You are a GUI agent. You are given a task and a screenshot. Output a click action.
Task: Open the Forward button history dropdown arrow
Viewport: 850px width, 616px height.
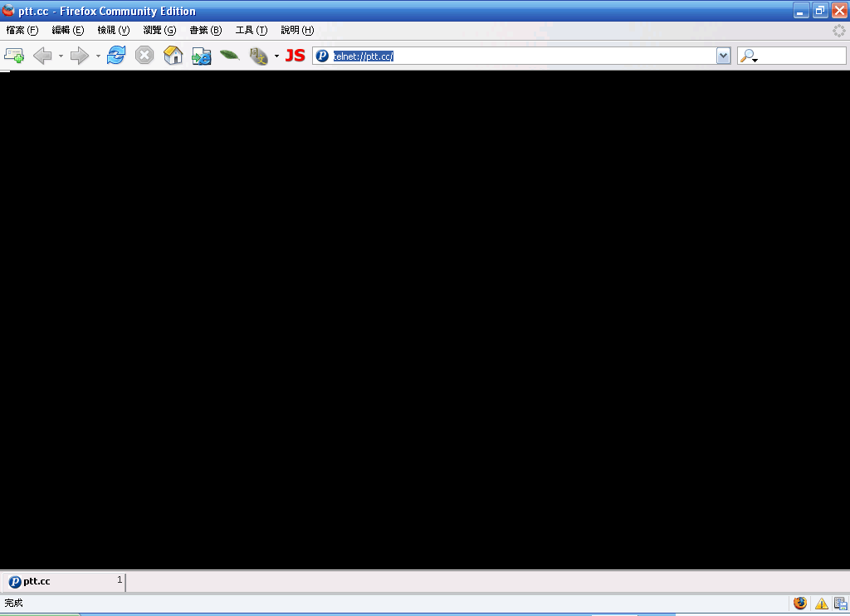click(x=98, y=56)
